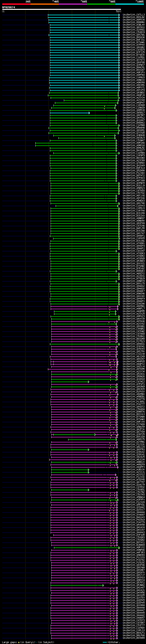Click the purple ~60% identity legend segment
This screenshot has width=146, height=644.
tap(73, 4)
